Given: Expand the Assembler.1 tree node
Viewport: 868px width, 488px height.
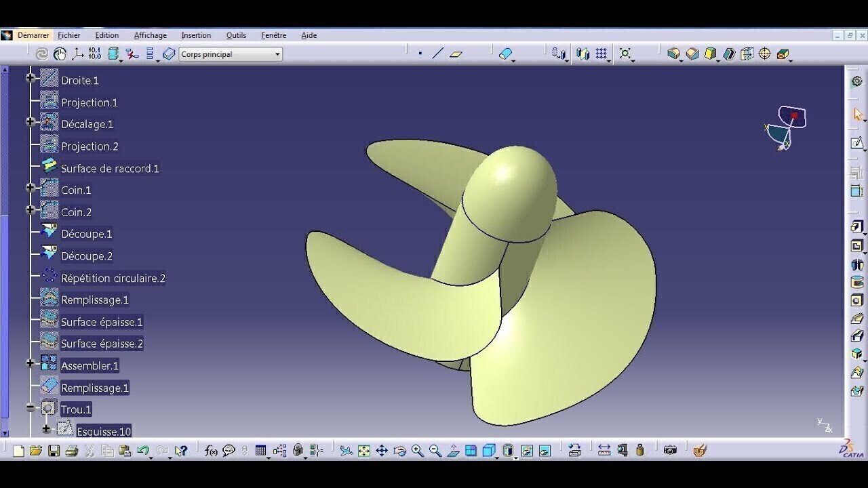Looking at the screenshot, I should 31,363.
